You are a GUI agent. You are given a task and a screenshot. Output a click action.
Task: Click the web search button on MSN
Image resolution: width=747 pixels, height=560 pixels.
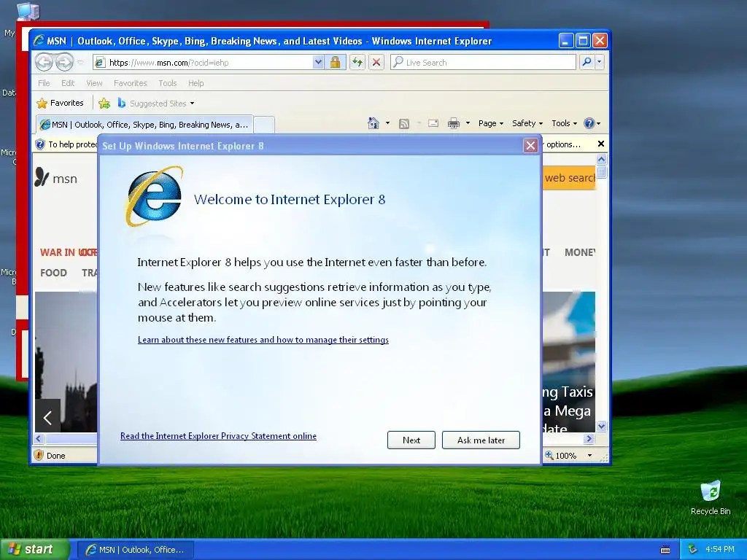(569, 178)
